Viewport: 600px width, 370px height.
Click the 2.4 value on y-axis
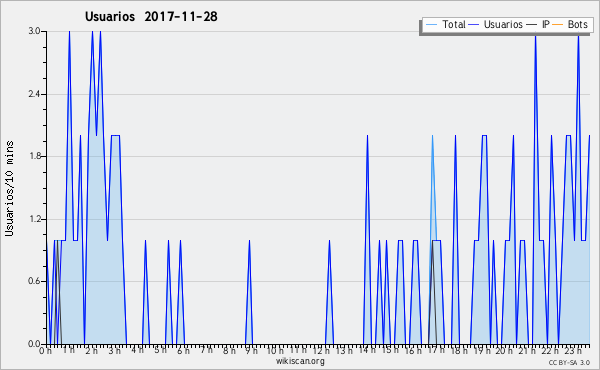coord(34,94)
